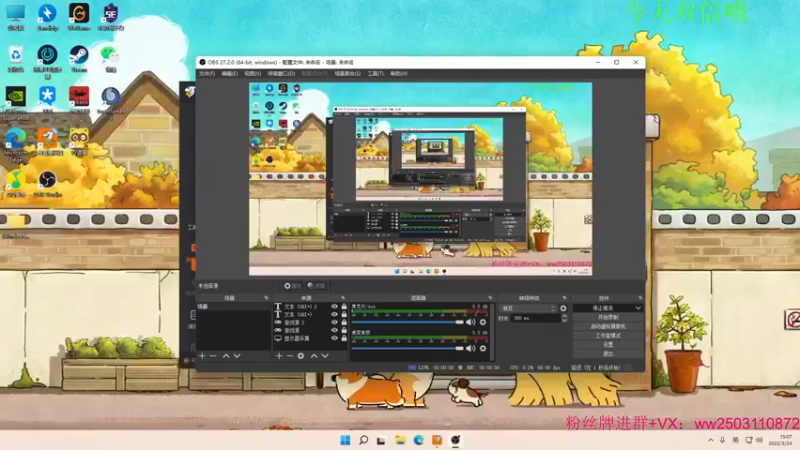
Task: Open the 场景集合(S) menu
Action: [347, 73]
